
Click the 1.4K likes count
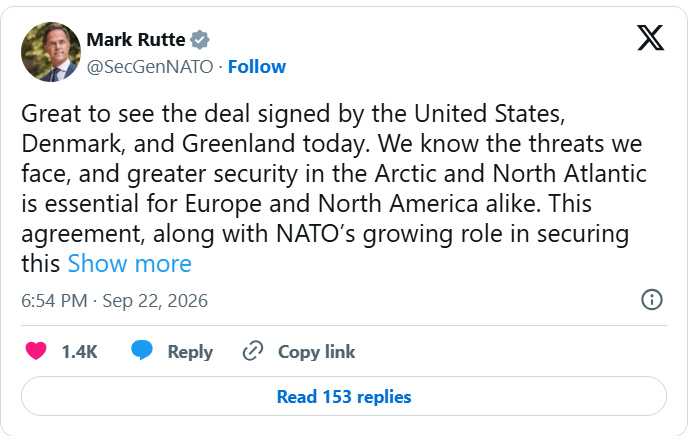coord(79,352)
